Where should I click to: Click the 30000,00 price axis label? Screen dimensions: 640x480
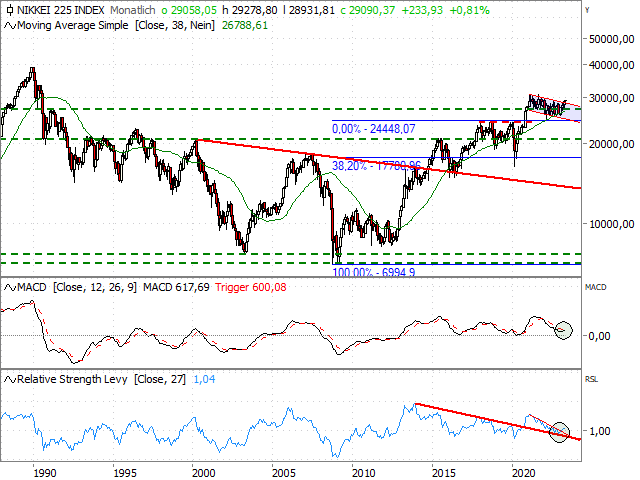pos(611,98)
